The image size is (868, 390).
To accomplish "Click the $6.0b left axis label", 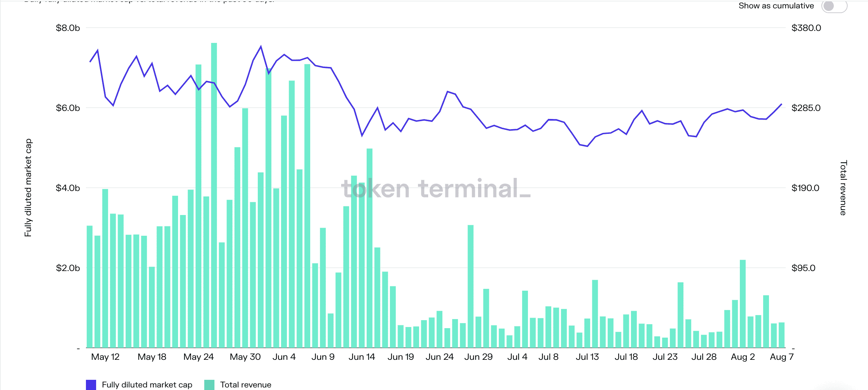I will (68, 108).
